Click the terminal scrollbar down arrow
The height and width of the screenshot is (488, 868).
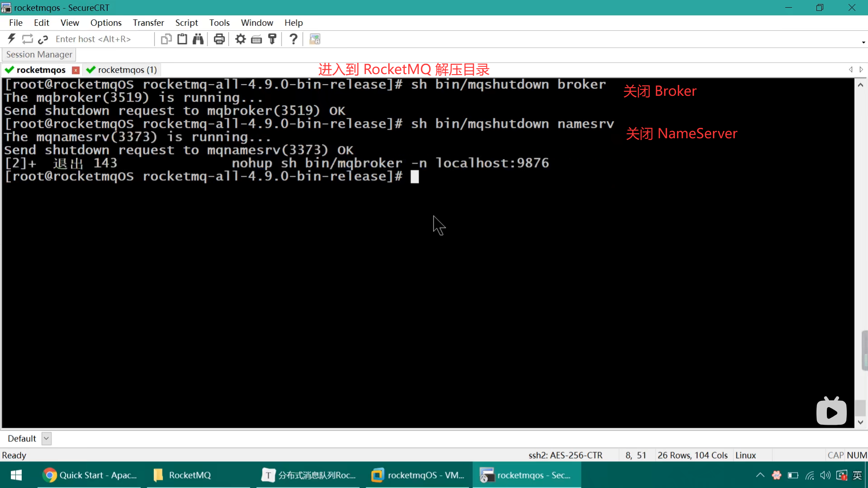860,422
